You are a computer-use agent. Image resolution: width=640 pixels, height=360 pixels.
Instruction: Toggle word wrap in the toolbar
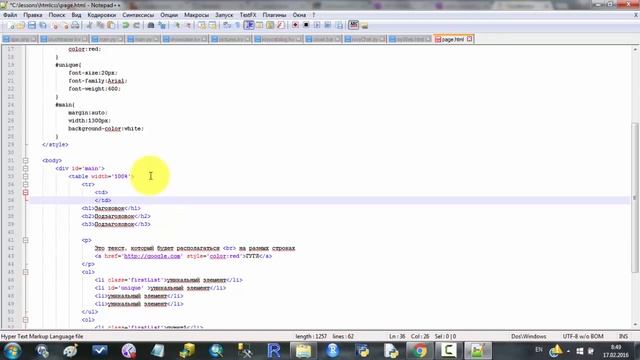227,25
